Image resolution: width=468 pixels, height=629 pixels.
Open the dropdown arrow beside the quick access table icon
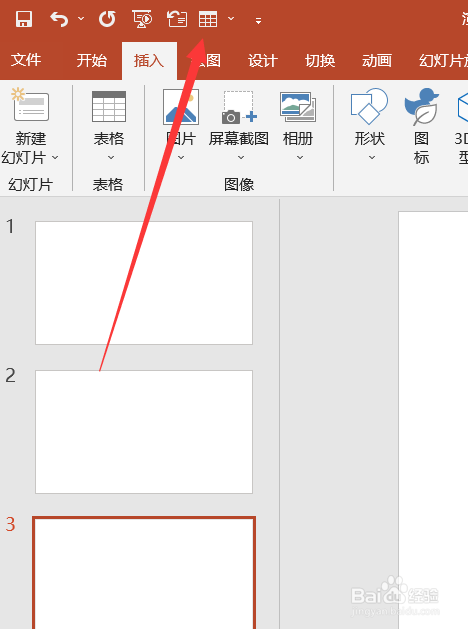tap(231, 18)
